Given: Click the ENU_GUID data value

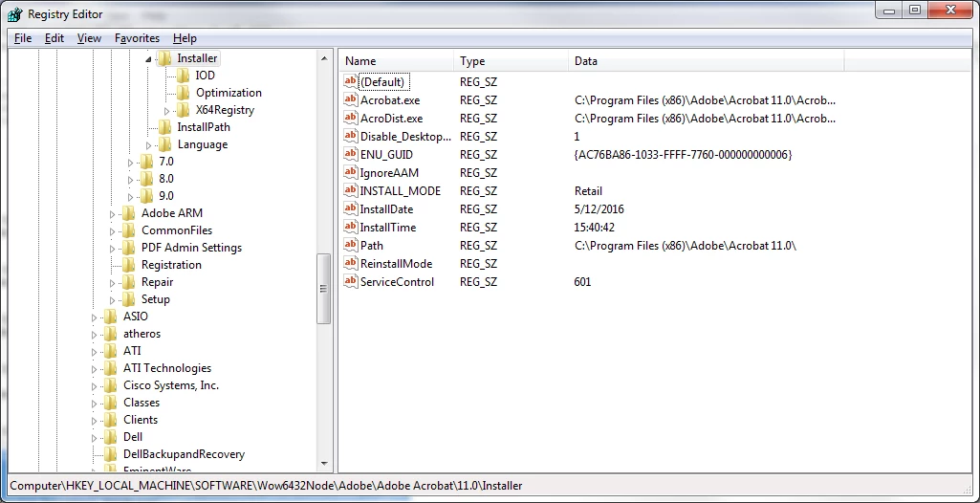Looking at the screenshot, I should click(683, 154).
